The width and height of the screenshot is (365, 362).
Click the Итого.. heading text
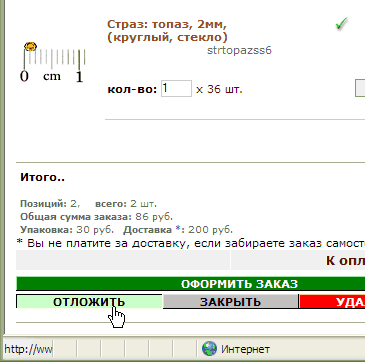(42, 177)
